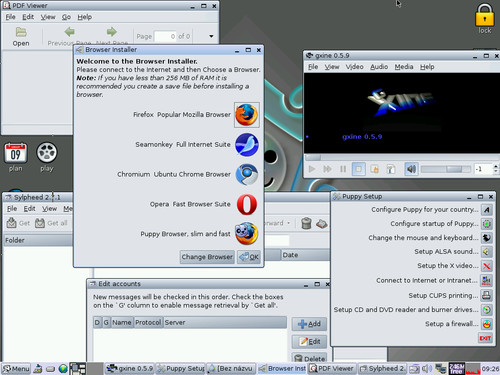Open File menu in PDF Viewer
The width and height of the screenshot is (500, 375).
pos(10,17)
